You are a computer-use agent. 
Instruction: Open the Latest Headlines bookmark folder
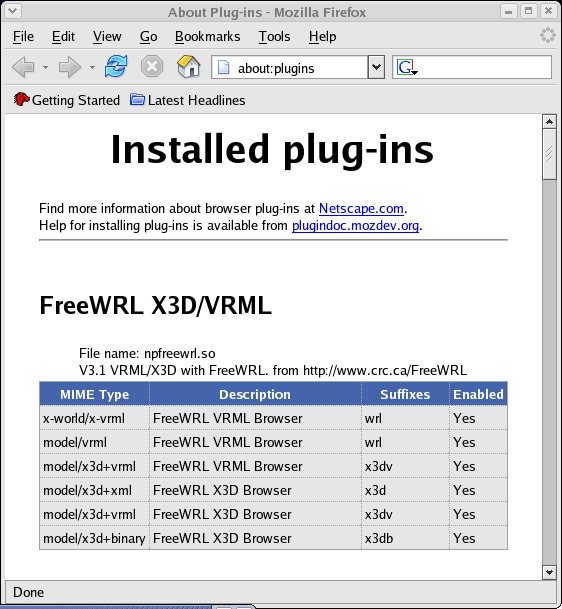[x=187, y=100]
